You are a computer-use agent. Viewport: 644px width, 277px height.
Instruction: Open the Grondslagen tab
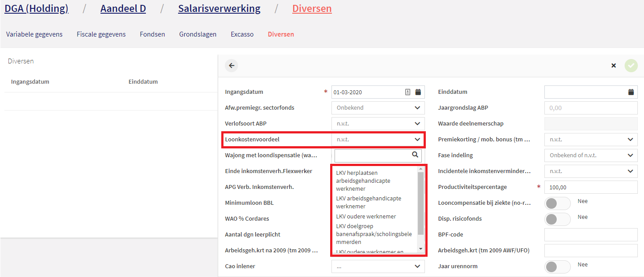(x=197, y=34)
